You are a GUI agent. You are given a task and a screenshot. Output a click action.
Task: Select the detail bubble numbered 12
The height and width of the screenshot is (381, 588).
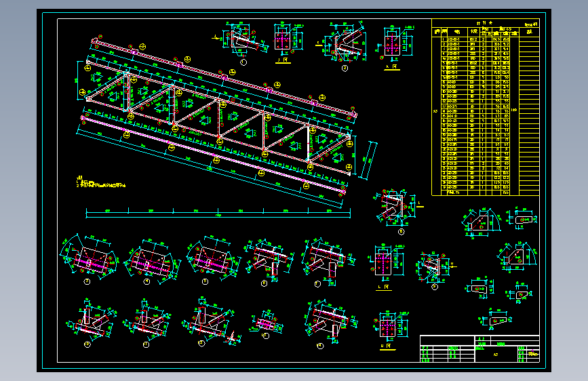click(201, 343)
